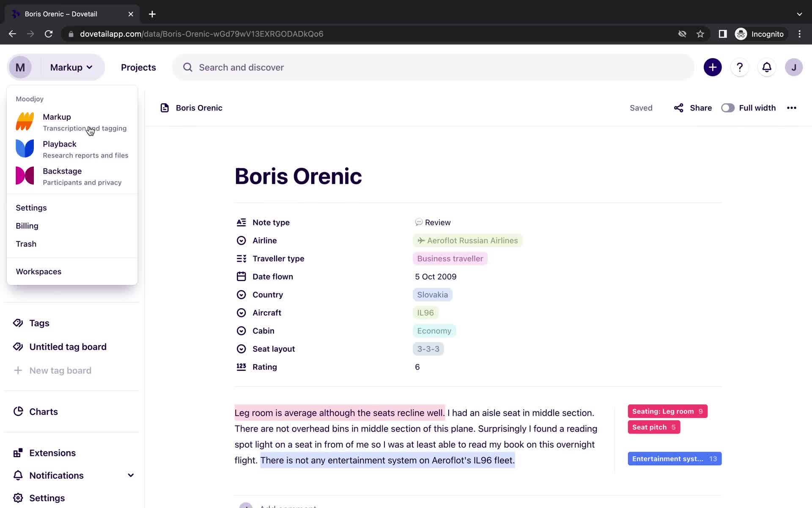
Task: Open Charts in the sidebar
Action: [44, 411]
